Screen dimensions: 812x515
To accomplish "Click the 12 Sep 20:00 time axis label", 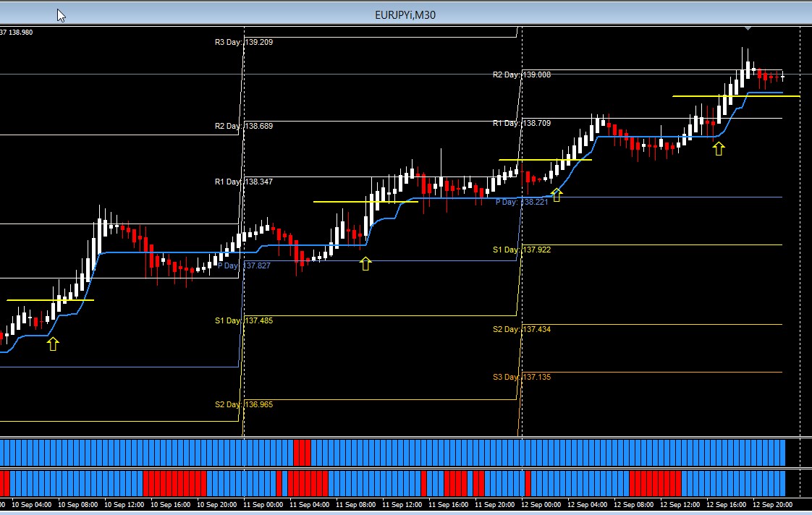I will pos(773,504).
